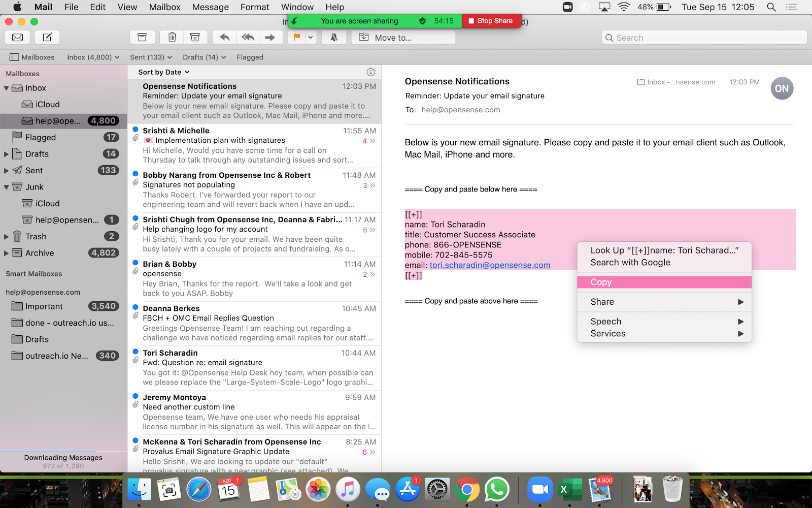Viewport: 812px width, 508px height.
Task: Open done - outreach.io folder
Action: click(x=63, y=323)
